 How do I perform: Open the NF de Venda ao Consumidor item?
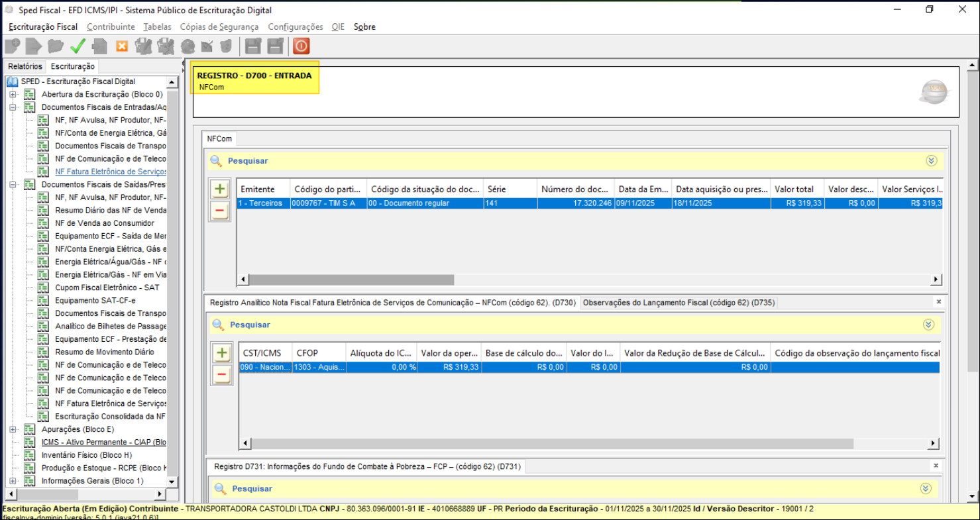coord(104,223)
